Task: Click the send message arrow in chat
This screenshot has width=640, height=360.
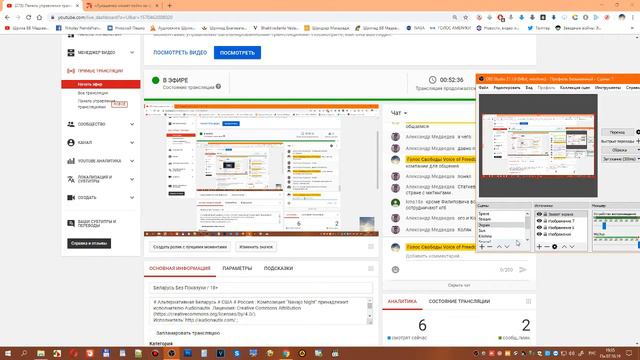Action: pos(523,270)
